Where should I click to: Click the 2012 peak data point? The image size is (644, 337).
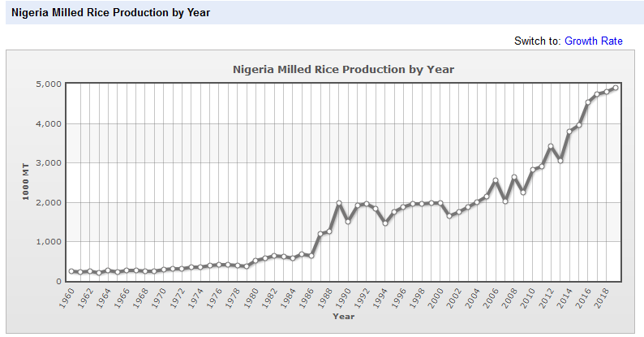[x=551, y=146]
